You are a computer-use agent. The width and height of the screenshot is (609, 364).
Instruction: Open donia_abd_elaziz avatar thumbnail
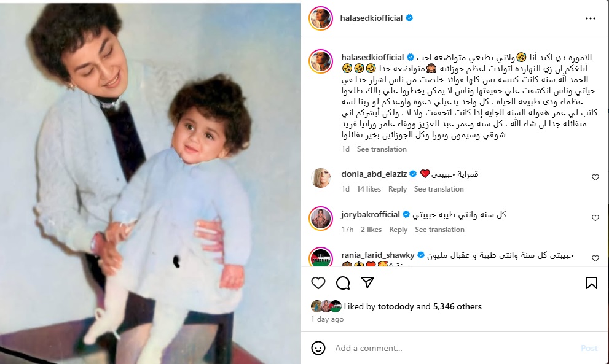[x=321, y=178]
